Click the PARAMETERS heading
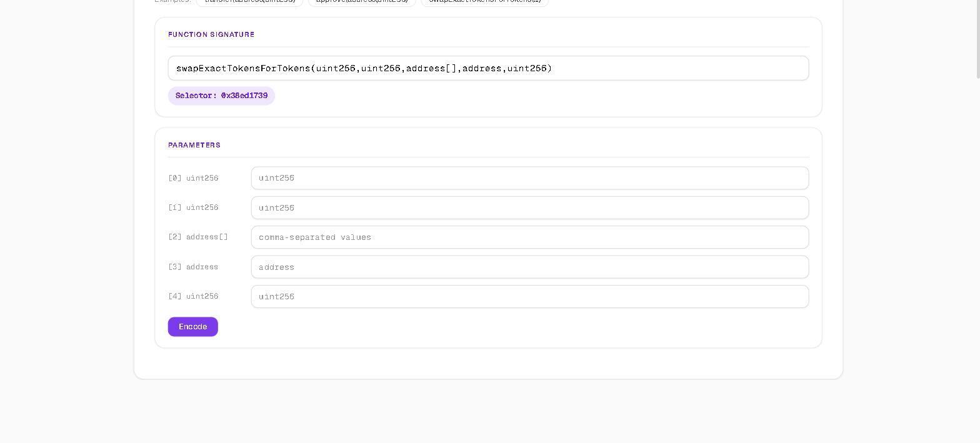The image size is (980, 443). click(x=194, y=145)
